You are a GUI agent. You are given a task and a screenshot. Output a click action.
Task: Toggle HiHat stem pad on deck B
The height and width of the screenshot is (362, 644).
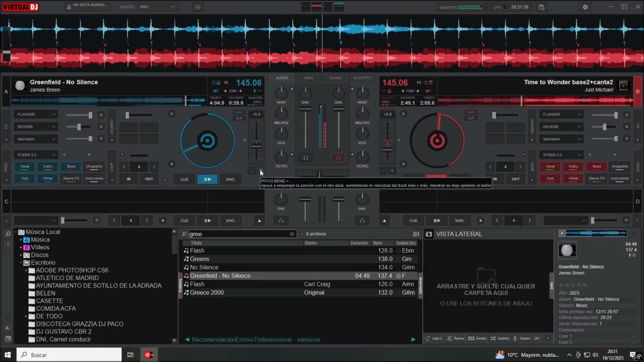pyautogui.click(x=574, y=178)
